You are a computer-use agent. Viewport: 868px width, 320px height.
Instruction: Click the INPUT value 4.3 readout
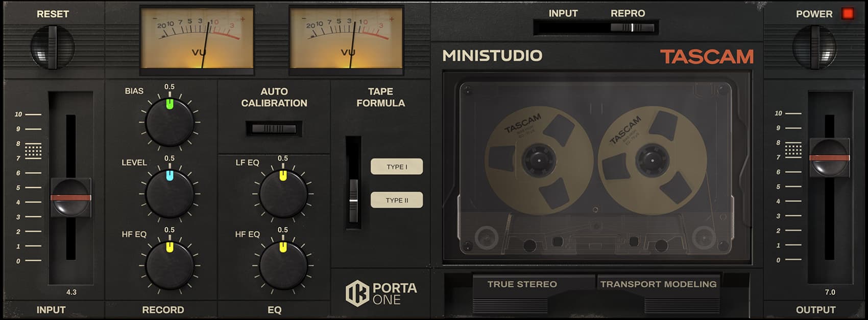(x=71, y=292)
